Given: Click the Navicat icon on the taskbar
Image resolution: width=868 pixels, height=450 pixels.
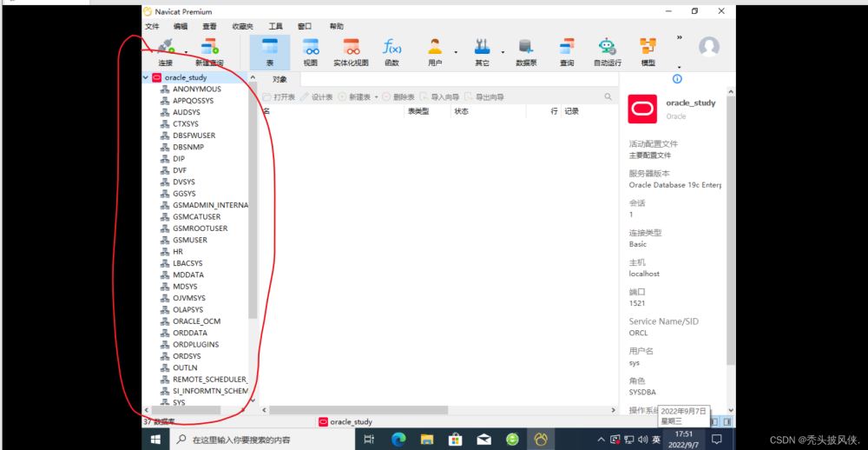Looking at the screenshot, I should (x=541, y=440).
